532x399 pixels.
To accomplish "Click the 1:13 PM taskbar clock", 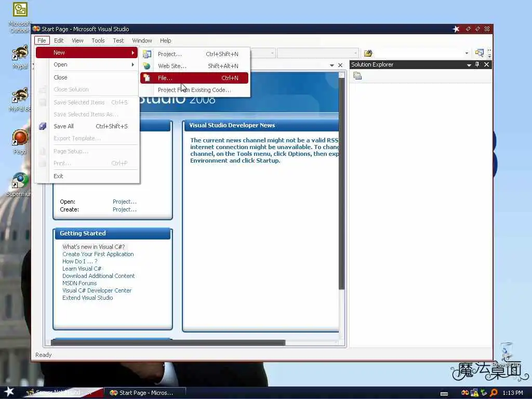I will click(x=513, y=393).
